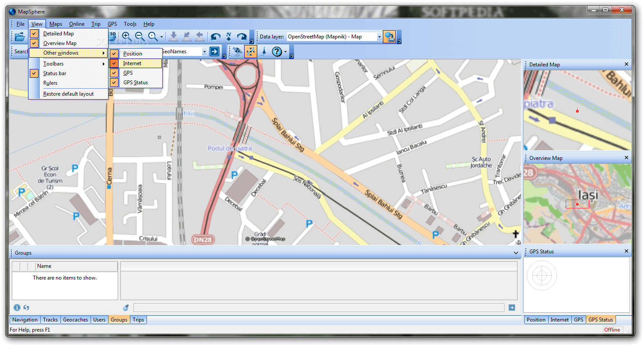The height and width of the screenshot is (346, 644).
Task: Open the GPS menu in menu bar
Action: [x=112, y=24]
